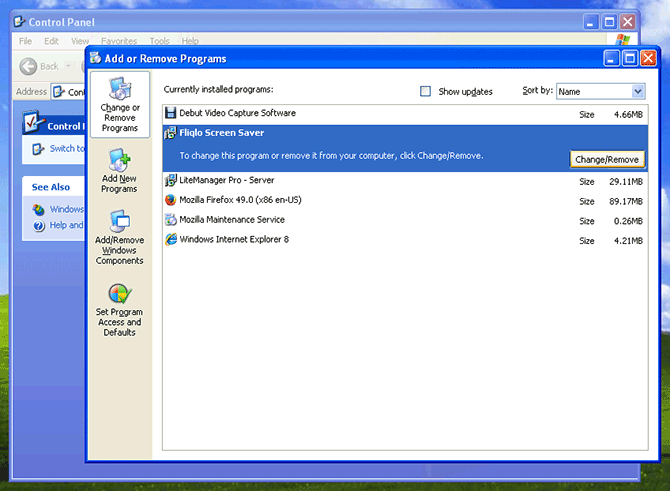
Task: Close the Control Panel window
Action: pyautogui.click(x=628, y=22)
